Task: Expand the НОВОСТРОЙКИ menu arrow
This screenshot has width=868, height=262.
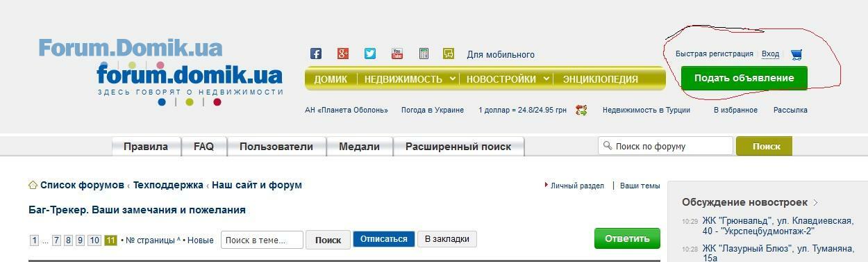Action: pos(546,79)
